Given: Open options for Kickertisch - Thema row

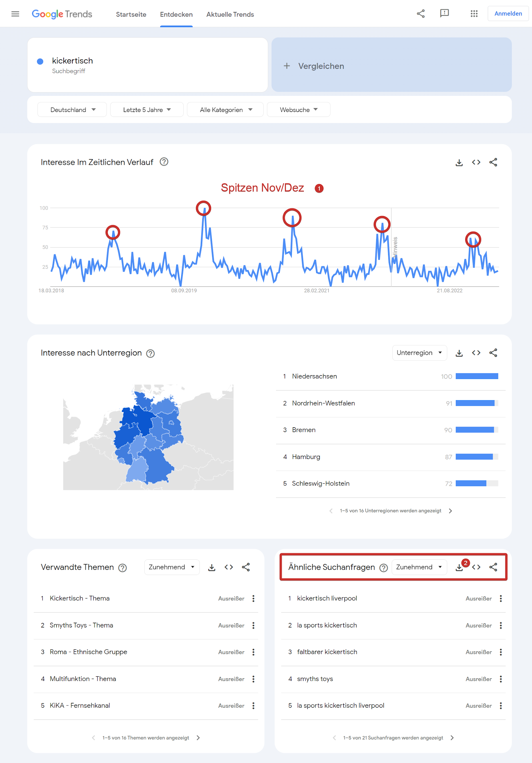Looking at the screenshot, I should coord(253,598).
